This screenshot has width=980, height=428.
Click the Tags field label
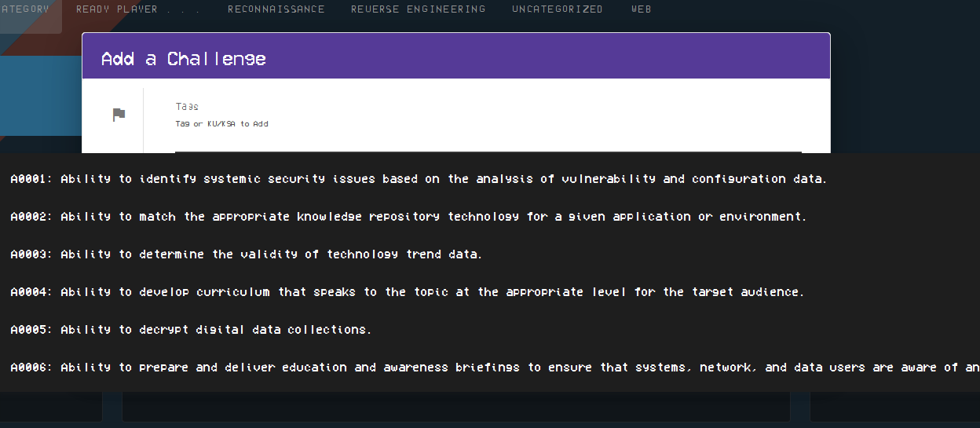[187, 106]
